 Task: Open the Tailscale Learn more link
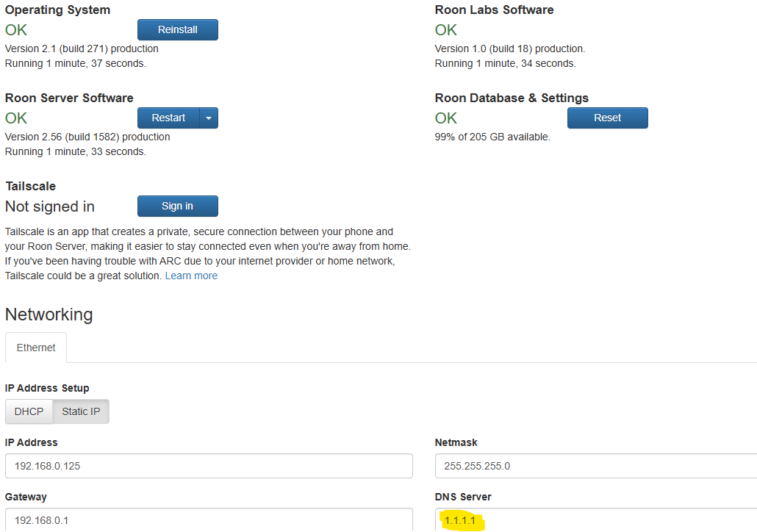(x=191, y=276)
